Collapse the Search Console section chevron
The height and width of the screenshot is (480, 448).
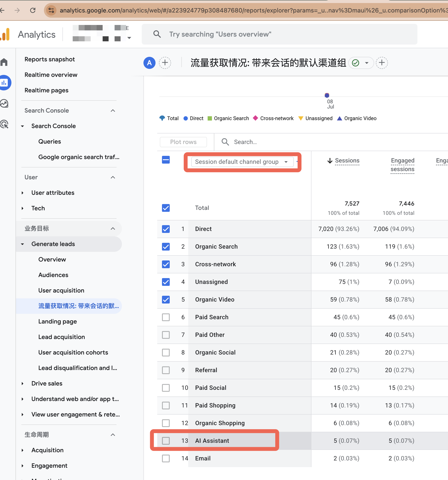(113, 111)
